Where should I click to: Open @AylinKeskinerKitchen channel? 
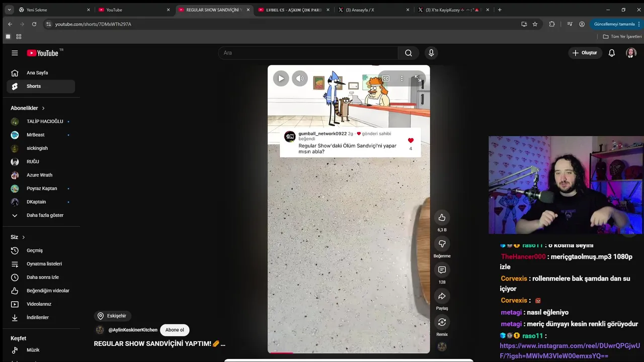pos(133,330)
